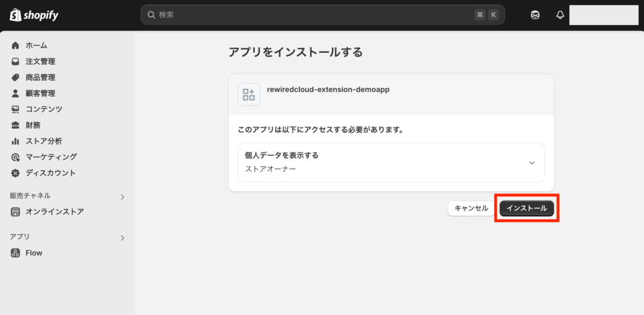Viewport: 644px width, 315px height.
Task: Click the ホーム house icon
Action: 15,45
